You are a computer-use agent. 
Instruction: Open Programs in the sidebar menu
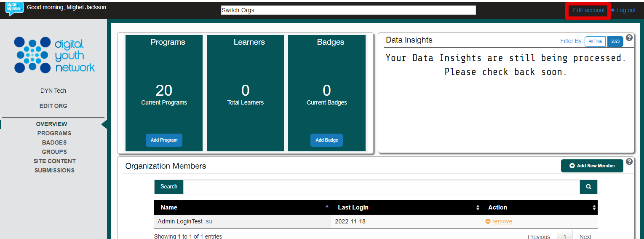point(54,133)
